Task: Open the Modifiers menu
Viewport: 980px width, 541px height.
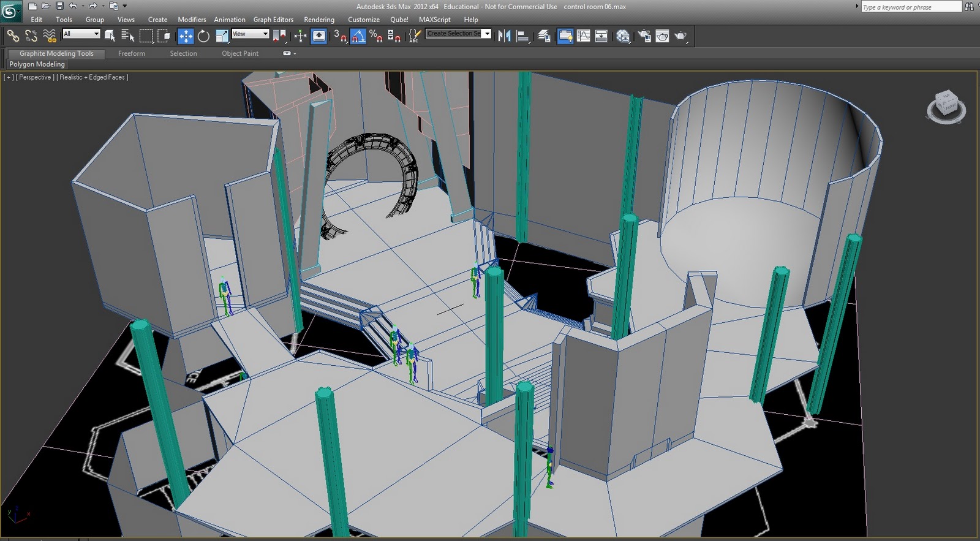Action: tap(192, 20)
